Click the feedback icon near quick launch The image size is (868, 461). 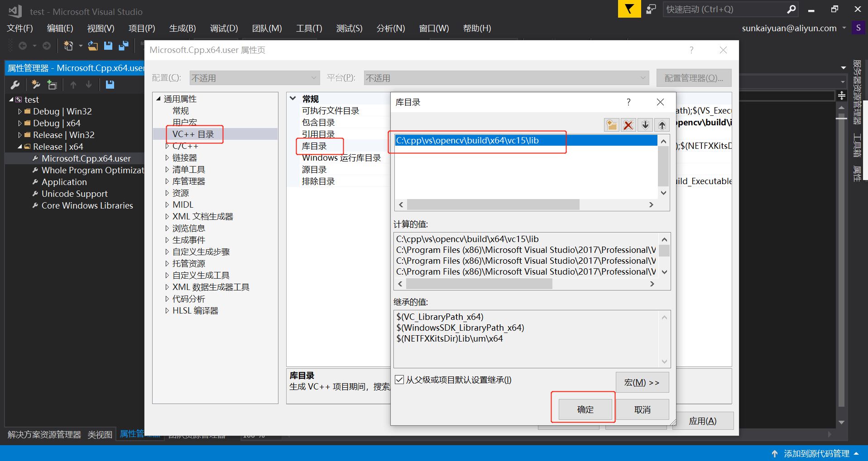click(x=651, y=9)
